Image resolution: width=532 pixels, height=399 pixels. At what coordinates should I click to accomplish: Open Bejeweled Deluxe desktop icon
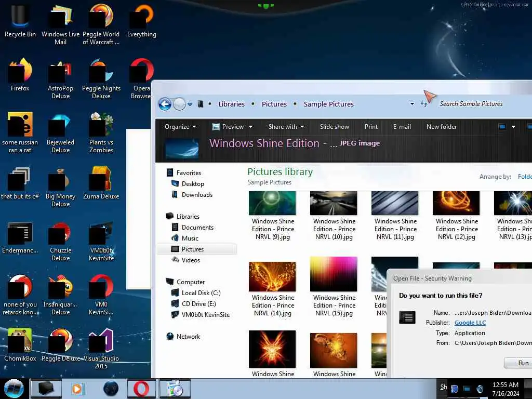(60, 132)
